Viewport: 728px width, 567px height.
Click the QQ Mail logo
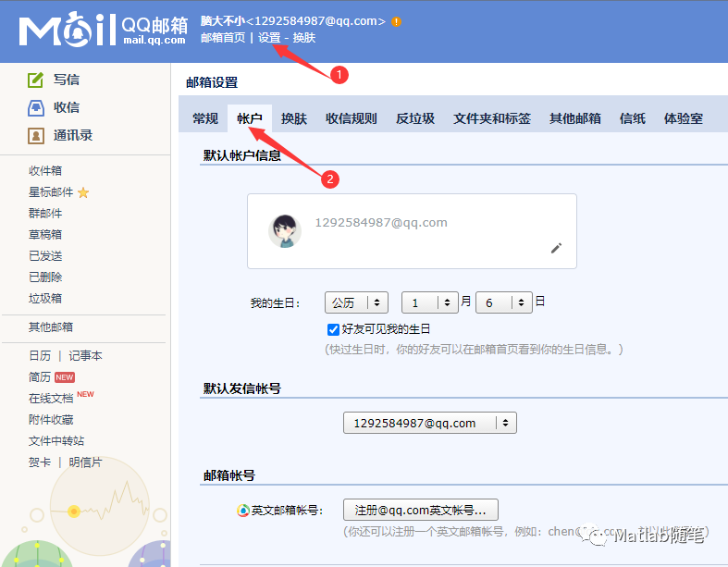click(104, 30)
